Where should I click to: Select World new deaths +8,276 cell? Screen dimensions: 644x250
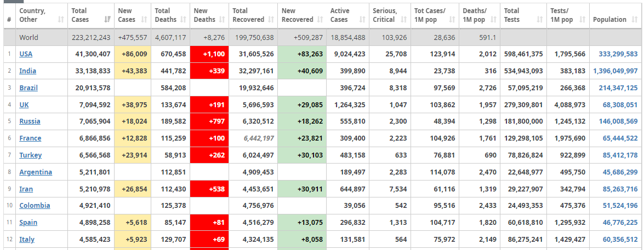209,37
